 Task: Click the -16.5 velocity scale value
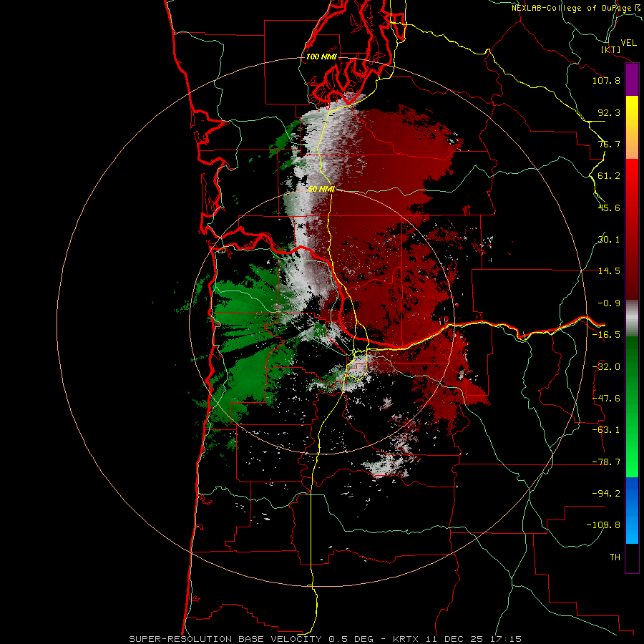[606, 335]
